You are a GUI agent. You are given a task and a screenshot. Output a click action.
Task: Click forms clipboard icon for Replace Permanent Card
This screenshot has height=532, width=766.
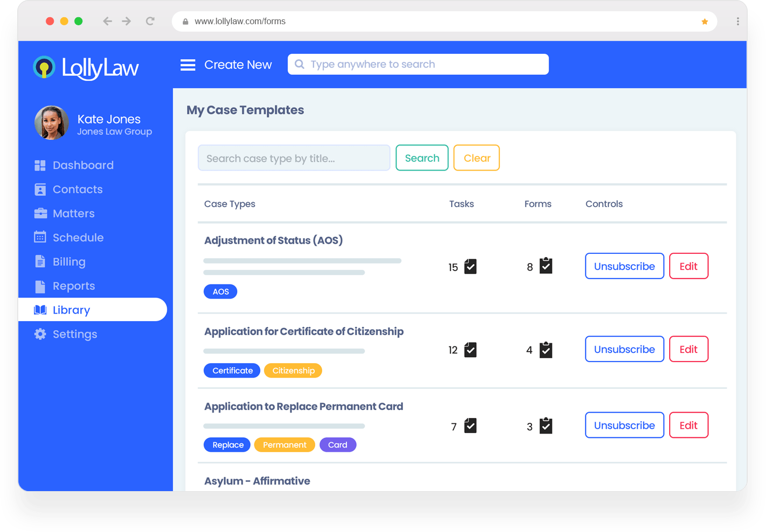tap(546, 425)
